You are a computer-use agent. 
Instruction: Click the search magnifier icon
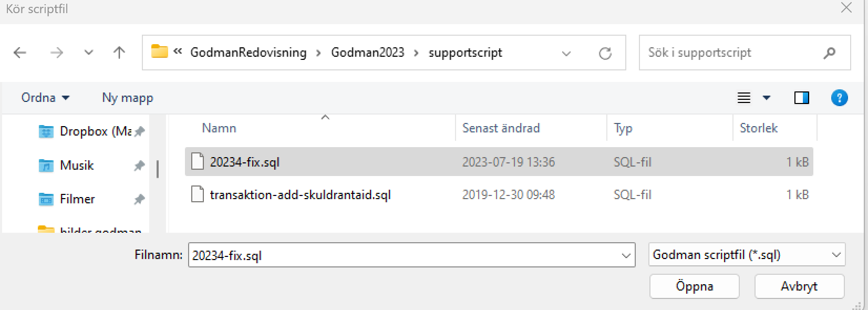(x=830, y=53)
